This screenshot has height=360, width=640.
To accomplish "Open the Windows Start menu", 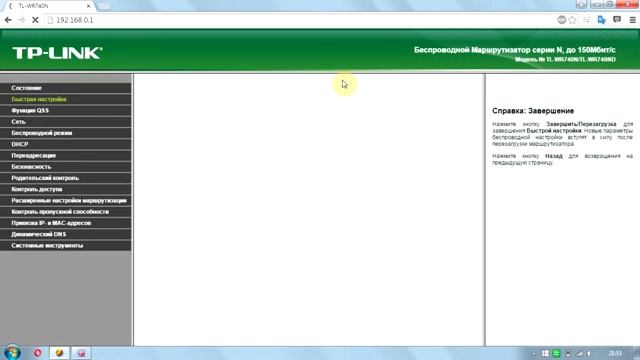I will 12,353.
